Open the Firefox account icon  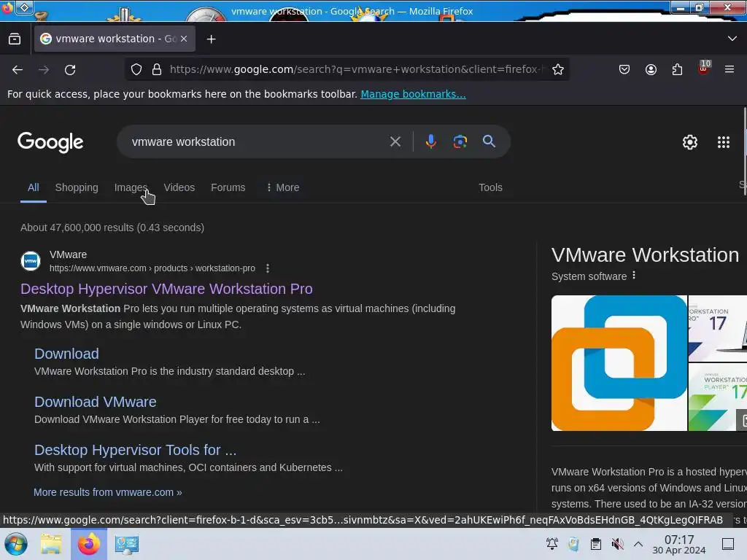coord(651,69)
